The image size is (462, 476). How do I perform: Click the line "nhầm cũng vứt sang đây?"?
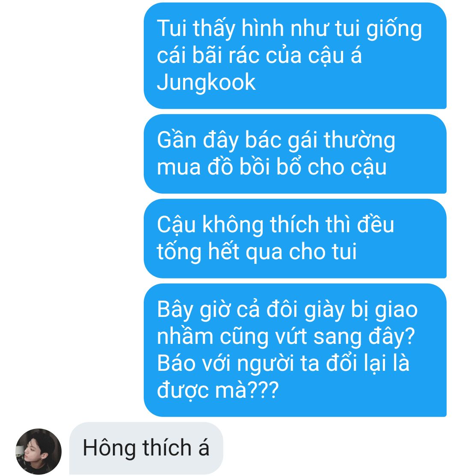click(286, 337)
